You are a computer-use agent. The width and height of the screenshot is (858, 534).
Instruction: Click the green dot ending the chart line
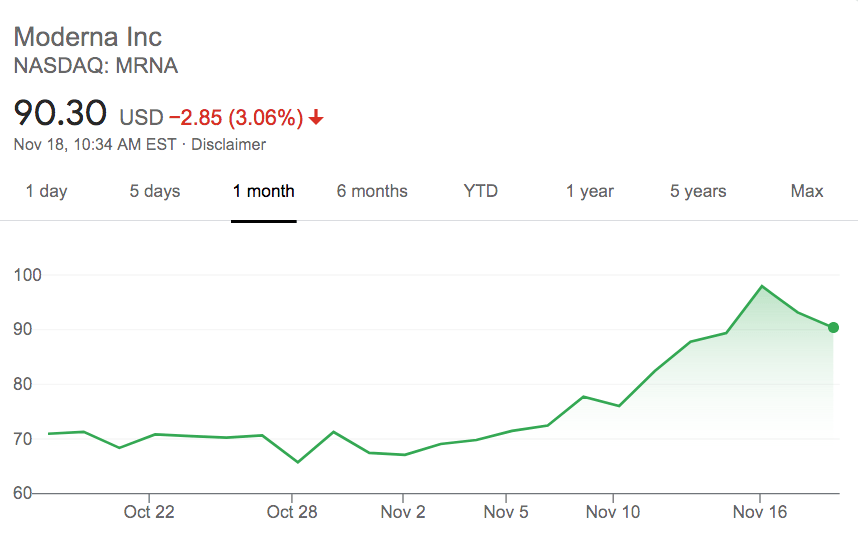click(833, 327)
